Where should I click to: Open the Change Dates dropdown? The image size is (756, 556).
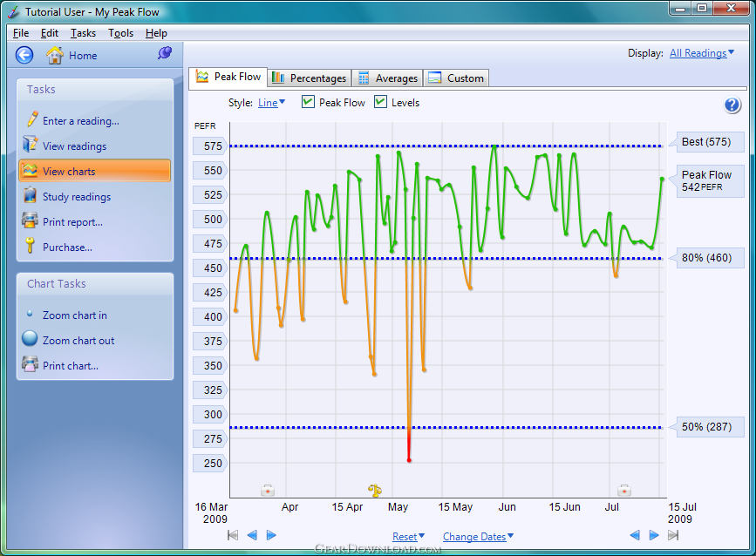[x=478, y=536]
